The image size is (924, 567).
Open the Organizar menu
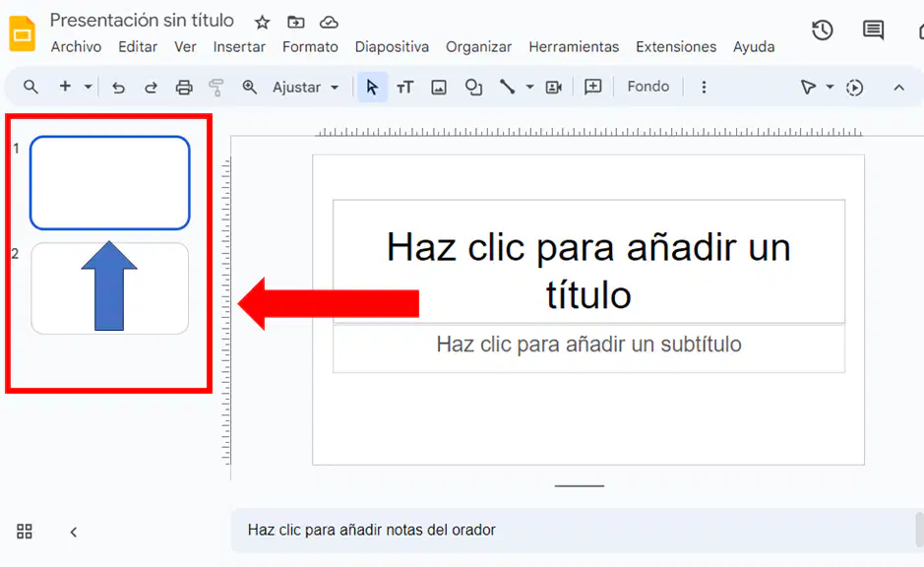[x=478, y=46]
